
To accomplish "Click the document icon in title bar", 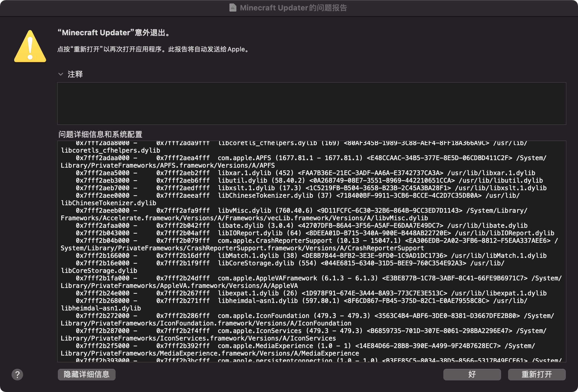I will click(x=233, y=8).
